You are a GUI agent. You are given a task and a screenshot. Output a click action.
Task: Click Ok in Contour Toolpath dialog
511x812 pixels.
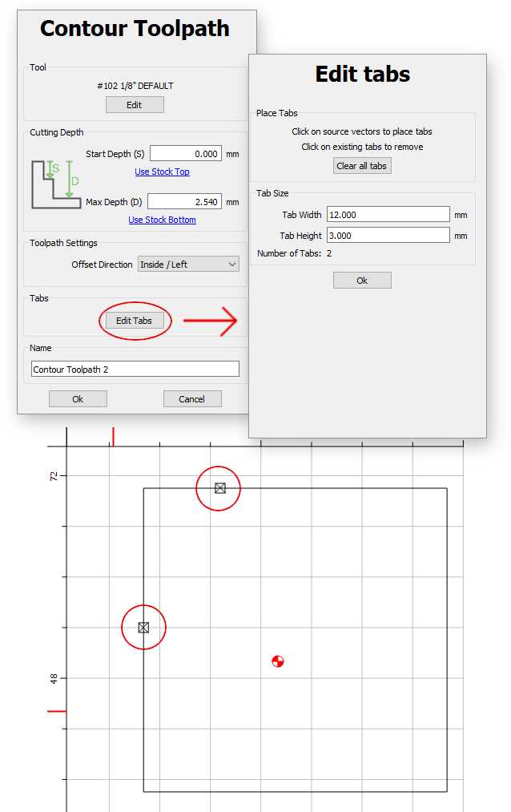click(x=78, y=398)
